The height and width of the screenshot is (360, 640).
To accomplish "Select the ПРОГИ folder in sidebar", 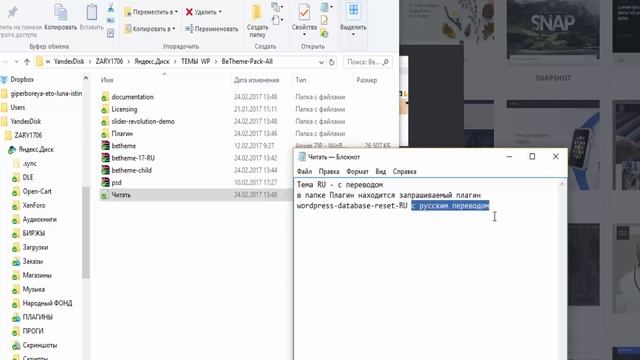I will [x=33, y=331].
